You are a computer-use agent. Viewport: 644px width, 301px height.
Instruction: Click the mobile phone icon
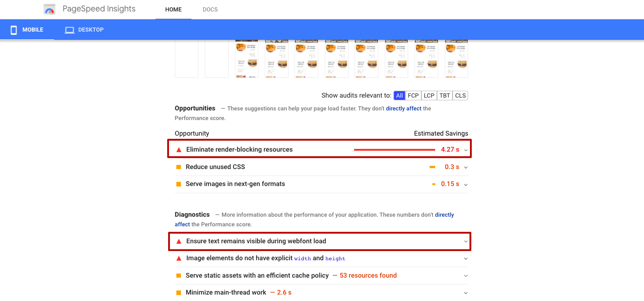pyautogui.click(x=14, y=30)
